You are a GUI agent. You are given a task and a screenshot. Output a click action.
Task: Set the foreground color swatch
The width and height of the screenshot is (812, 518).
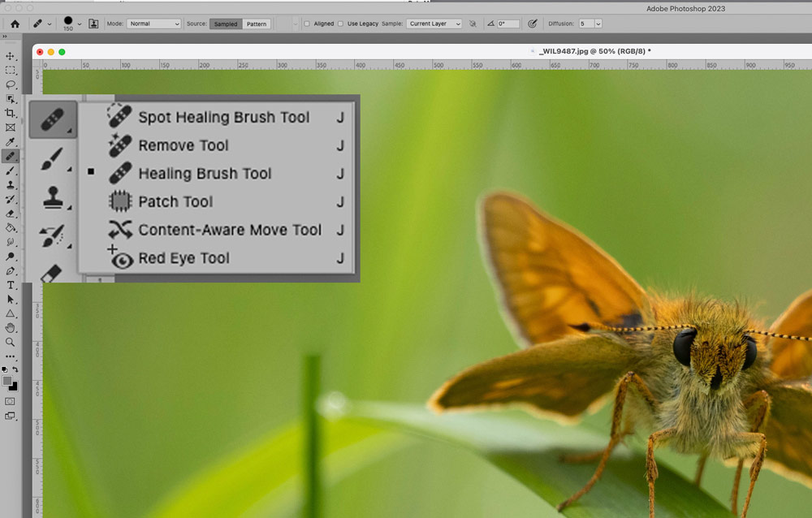(x=7, y=381)
